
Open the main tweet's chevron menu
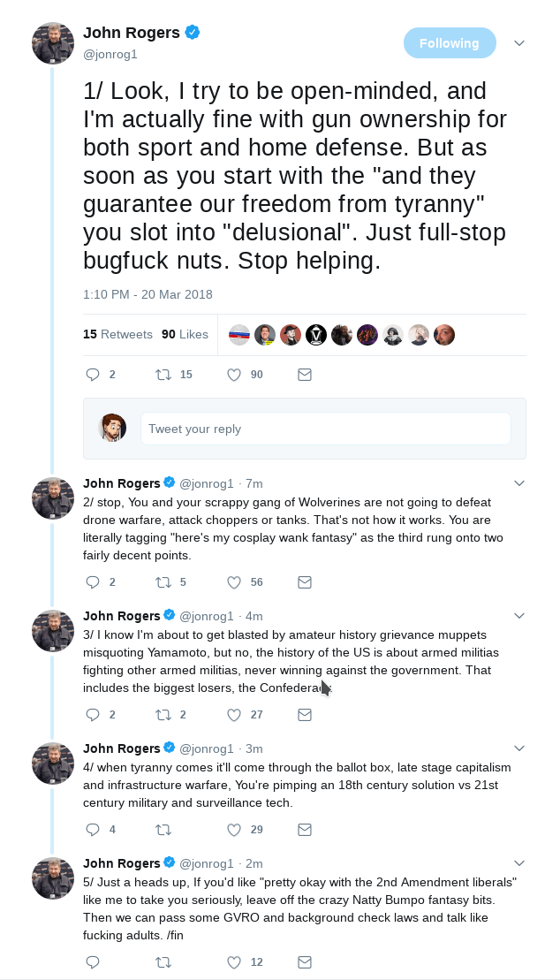[x=519, y=43]
